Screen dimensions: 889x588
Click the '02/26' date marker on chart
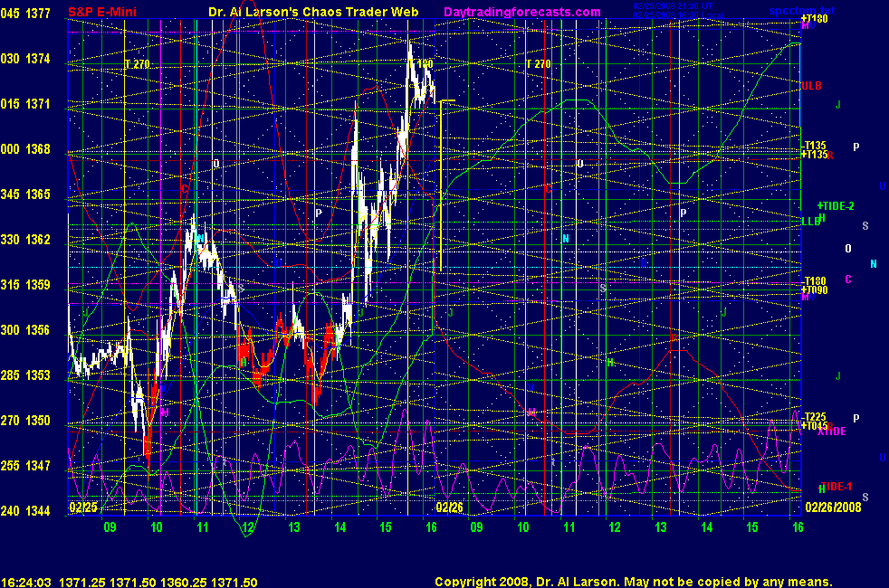pos(449,507)
